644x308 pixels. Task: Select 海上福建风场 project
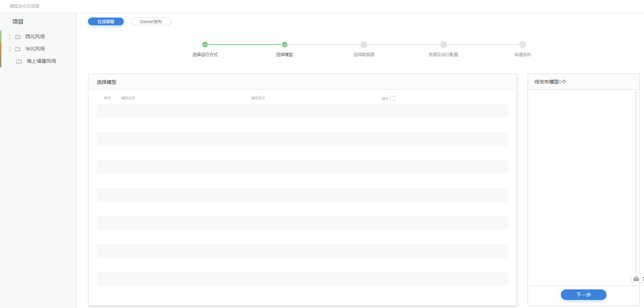(41, 61)
